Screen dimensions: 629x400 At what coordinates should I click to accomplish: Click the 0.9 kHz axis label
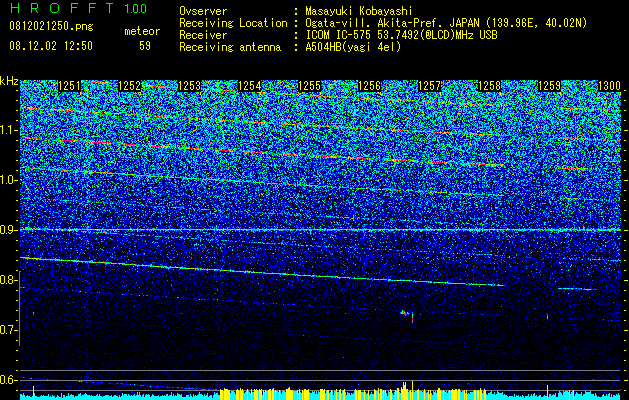(10, 230)
